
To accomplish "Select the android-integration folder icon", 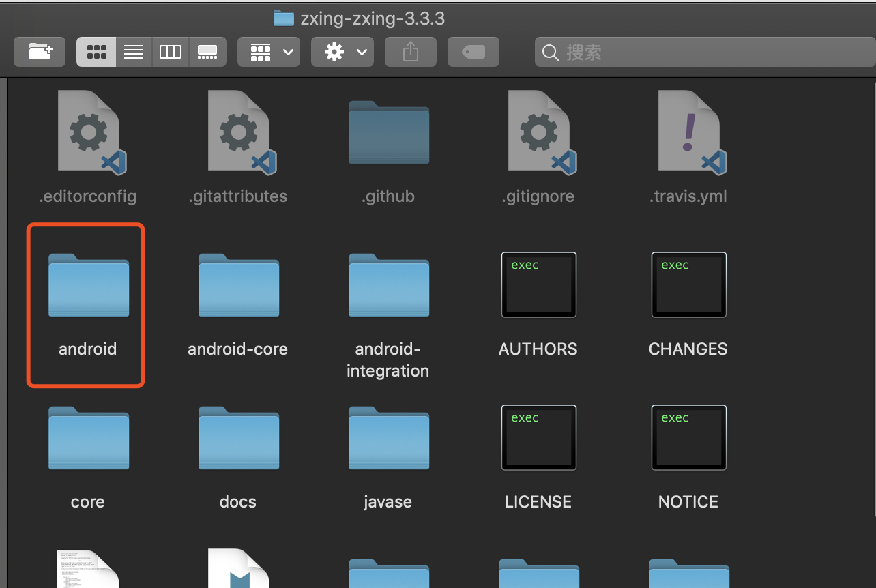I will click(389, 285).
